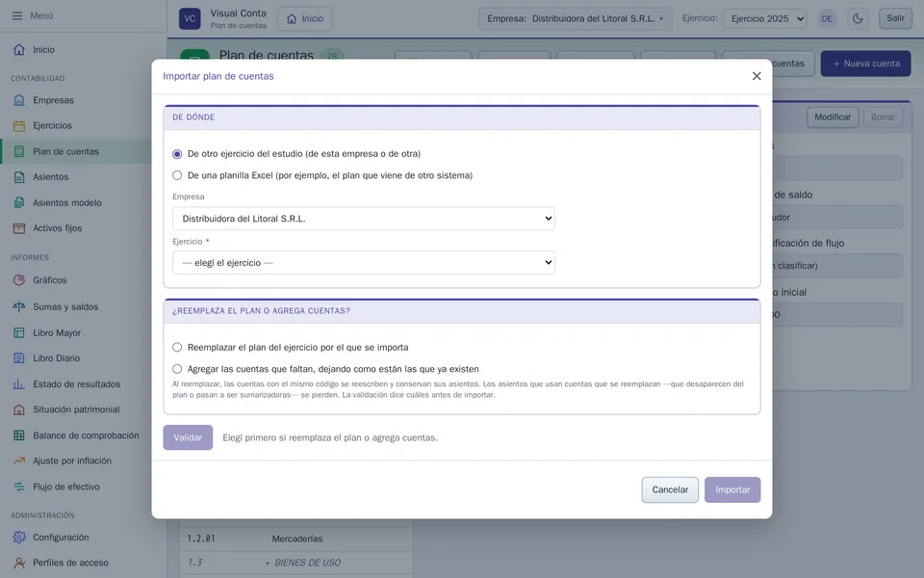Select 'De una planilla Excel' option

[177, 175]
